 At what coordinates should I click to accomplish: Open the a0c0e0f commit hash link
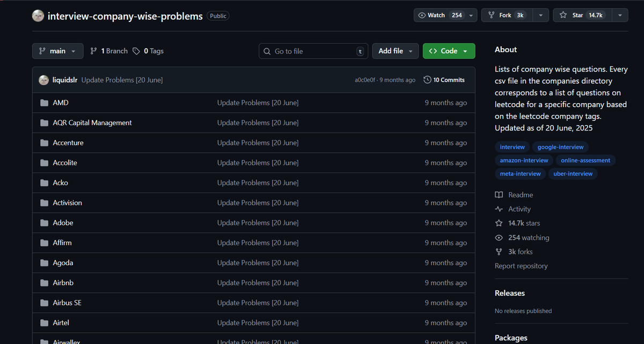(x=366, y=80)
